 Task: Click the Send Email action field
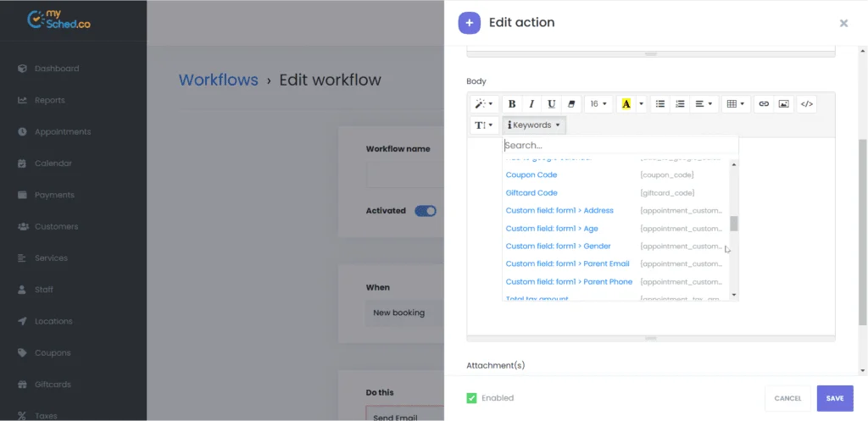click(405, 414)
